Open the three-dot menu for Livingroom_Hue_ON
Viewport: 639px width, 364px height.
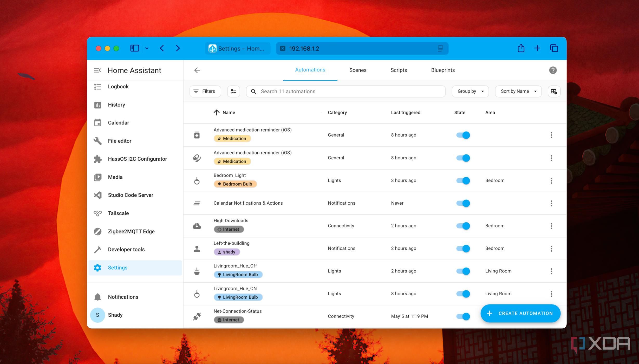pos(551,294)
